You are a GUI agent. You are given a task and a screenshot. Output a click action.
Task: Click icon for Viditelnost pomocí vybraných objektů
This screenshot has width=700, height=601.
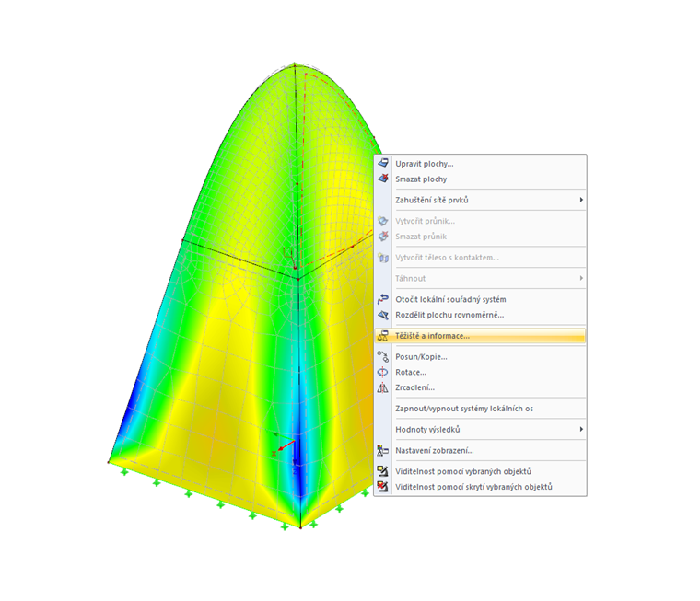tap(383, 471)
